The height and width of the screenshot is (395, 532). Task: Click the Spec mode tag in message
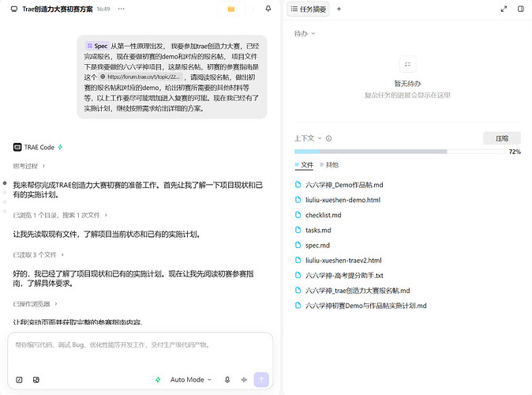(97, 46)
